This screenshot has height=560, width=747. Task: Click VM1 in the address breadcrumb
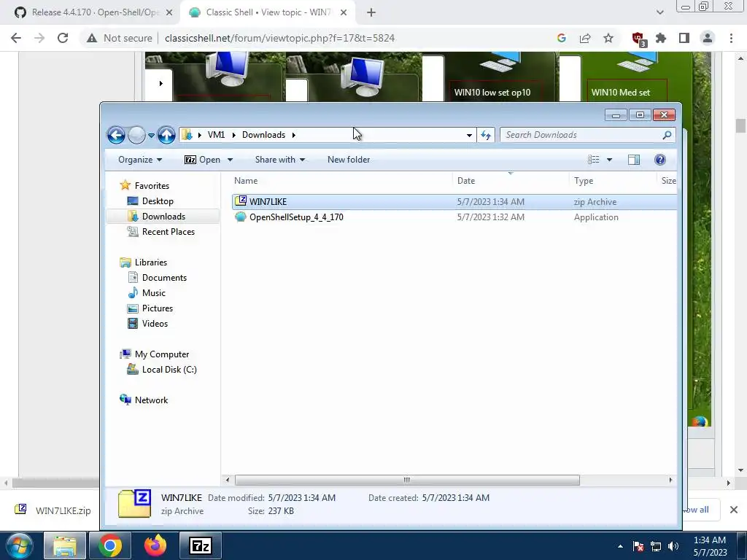coord(216,135)
